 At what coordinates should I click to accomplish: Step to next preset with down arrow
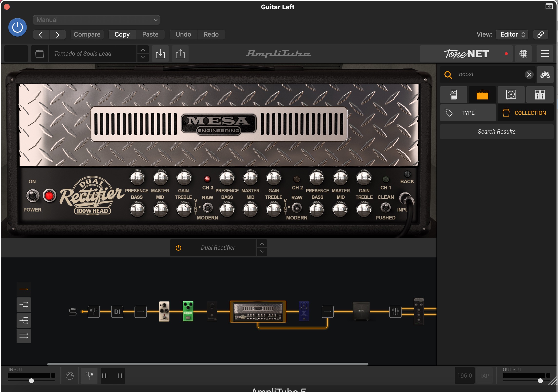pos(143,58)
